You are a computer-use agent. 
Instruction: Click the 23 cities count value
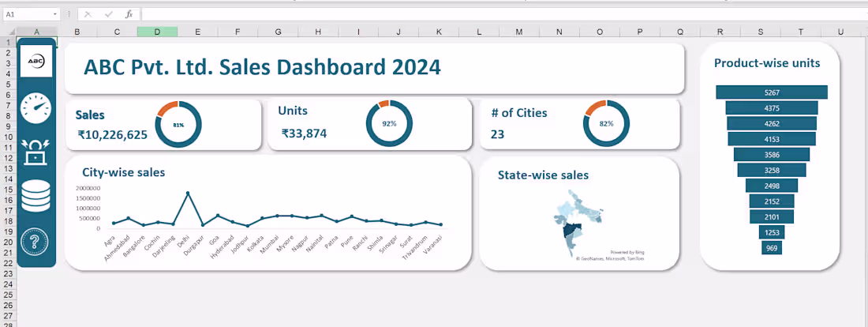(497, 133)
